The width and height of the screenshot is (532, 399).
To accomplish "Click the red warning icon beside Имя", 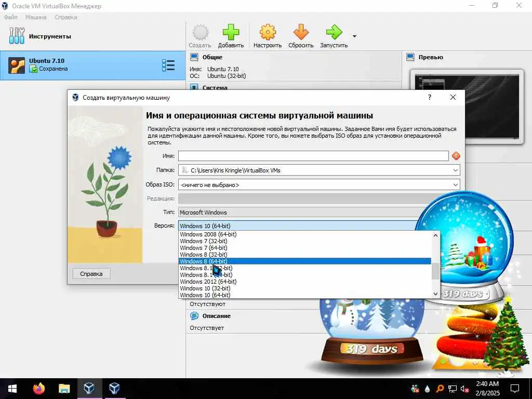I will 456,156.
